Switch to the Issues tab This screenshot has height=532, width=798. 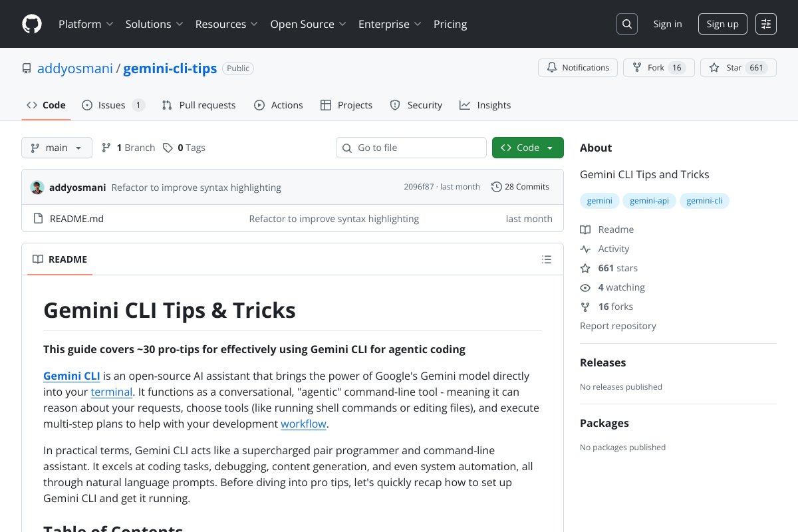point(113,105)
